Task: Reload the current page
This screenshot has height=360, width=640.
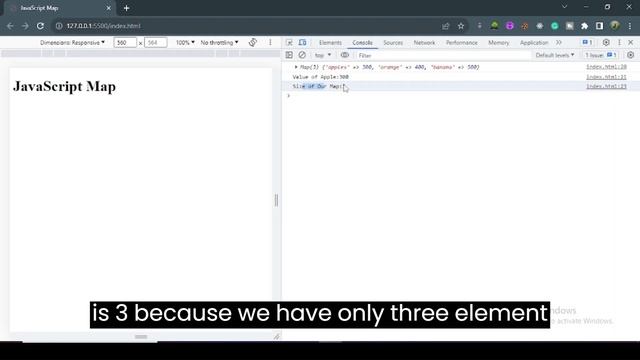Action: point(40,26)
